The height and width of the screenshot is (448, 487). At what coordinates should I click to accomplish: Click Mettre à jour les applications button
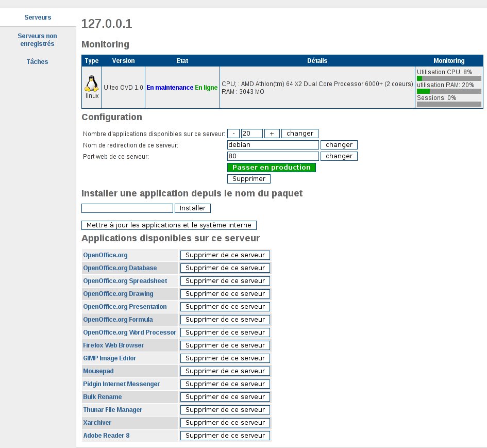tap(169, 225)
